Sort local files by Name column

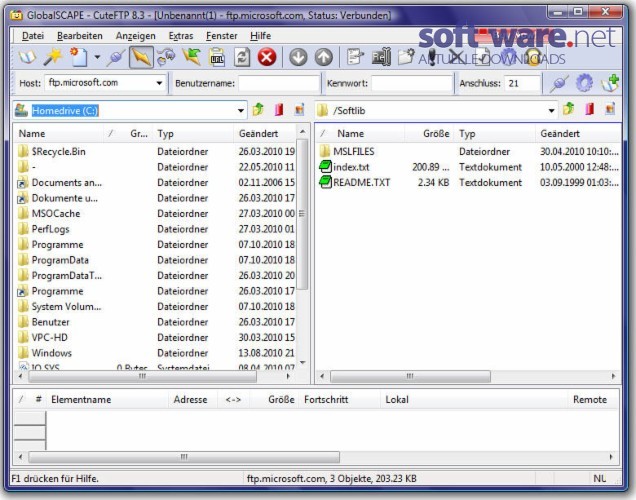[x=59, y=133]
